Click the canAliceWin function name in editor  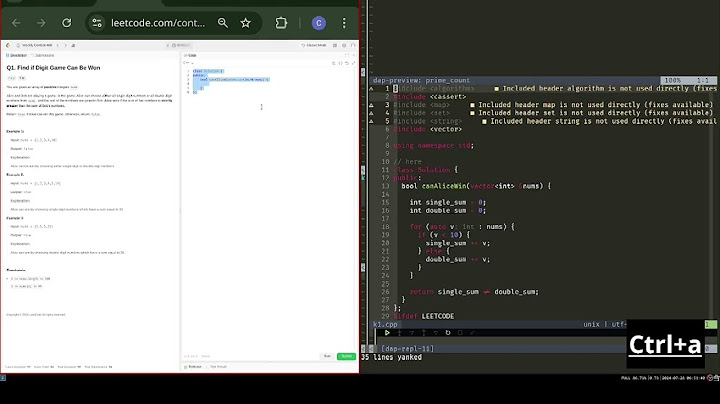[444, 186]
